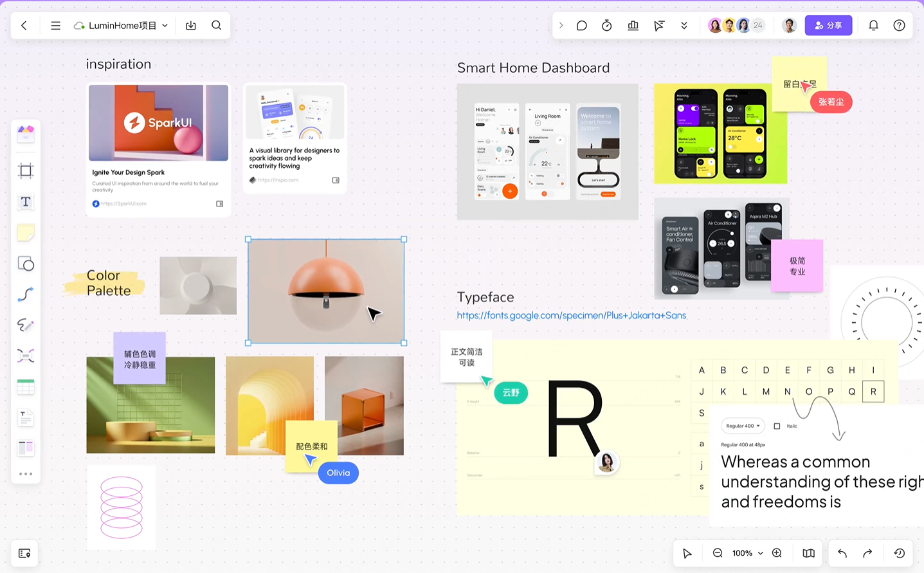Open the Inspio.com link
924x573 pixels.
tap(278, 180)
